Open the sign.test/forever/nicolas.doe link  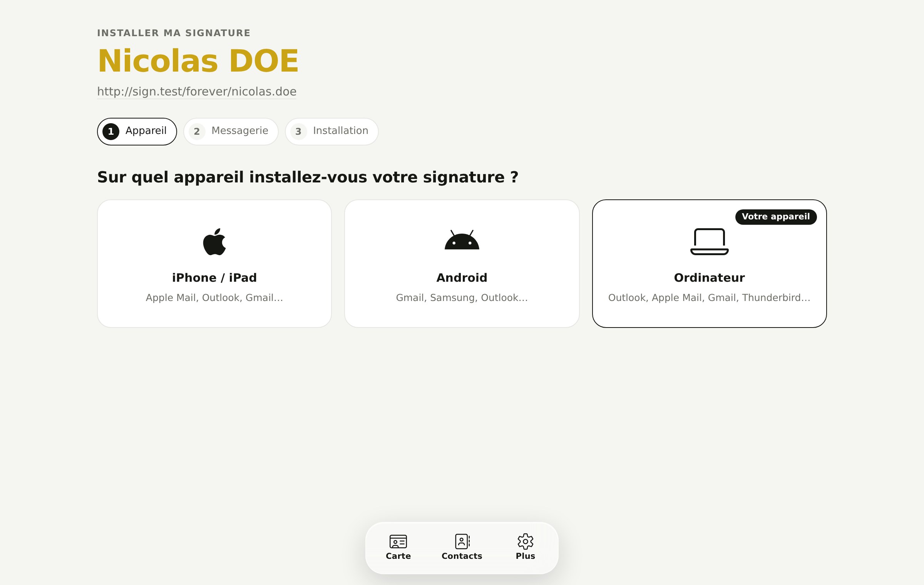[197, 92]
